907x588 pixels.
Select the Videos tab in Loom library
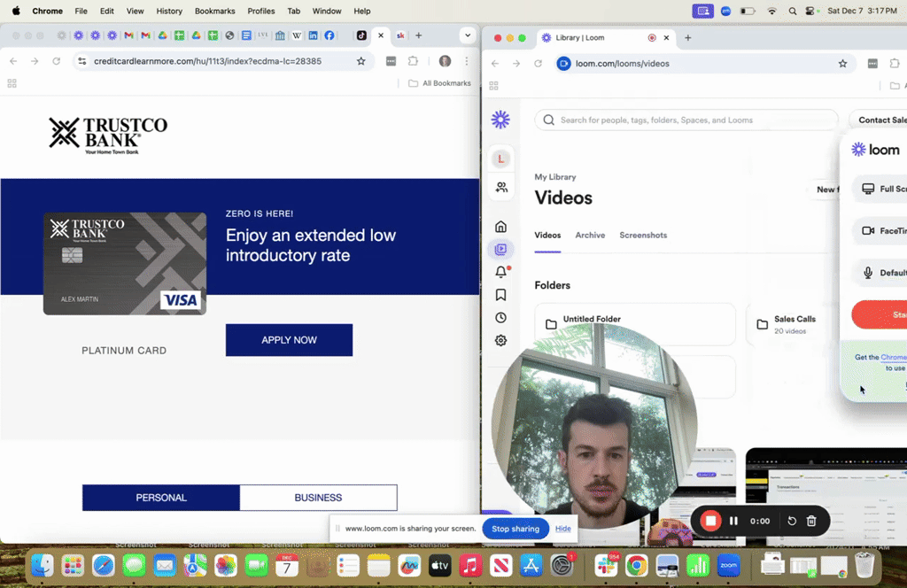(x=547, y=236)
